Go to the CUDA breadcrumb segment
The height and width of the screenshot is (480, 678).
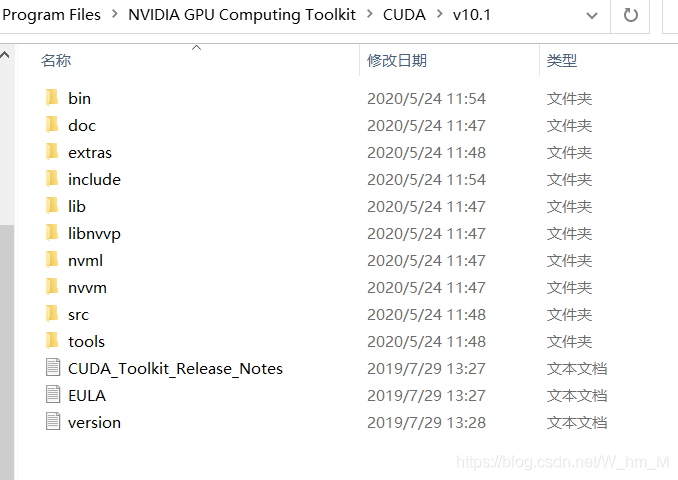(404, 15)
